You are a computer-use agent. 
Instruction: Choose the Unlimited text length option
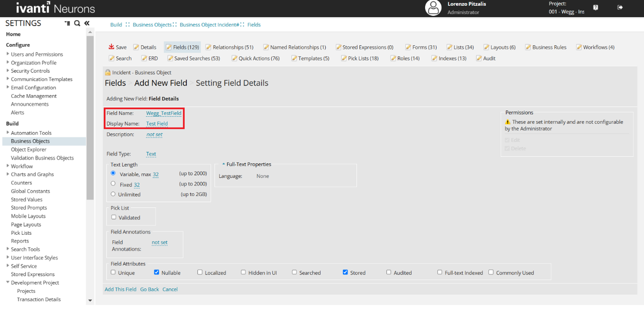tap(113, 194)
